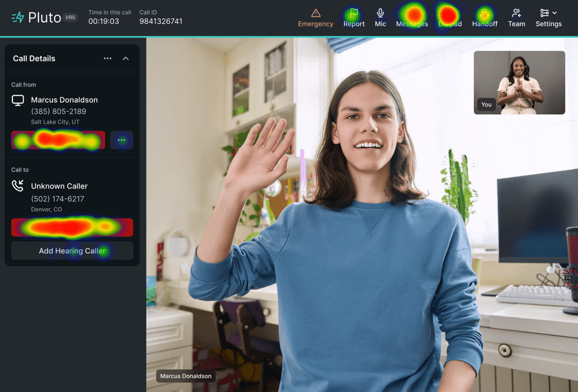Click phone number (502) 174-6217
578x392 pixels.
58,199
